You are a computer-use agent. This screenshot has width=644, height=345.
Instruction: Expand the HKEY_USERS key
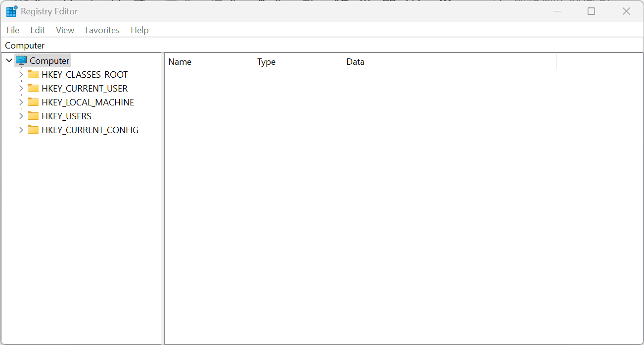click(21, 116)
